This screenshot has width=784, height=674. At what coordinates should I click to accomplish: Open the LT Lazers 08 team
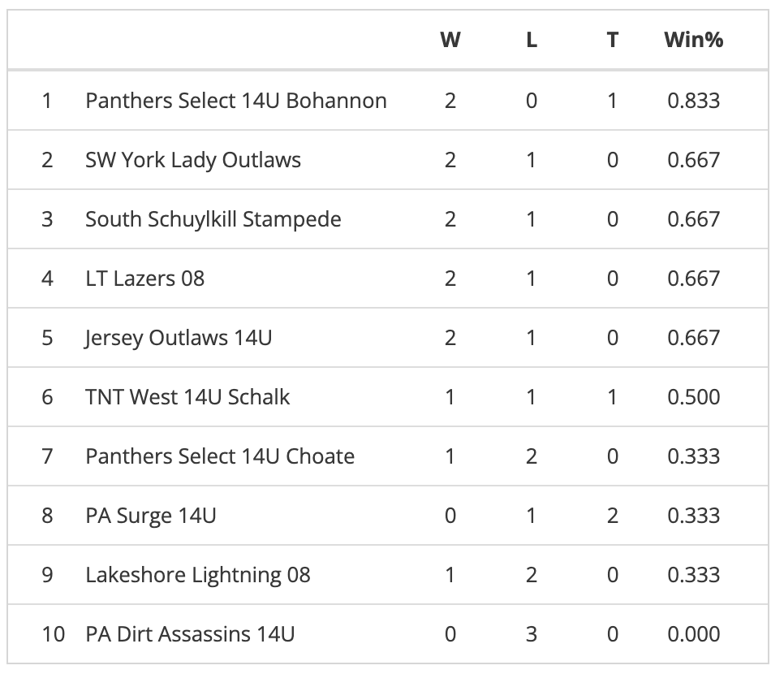coord(144,279)
